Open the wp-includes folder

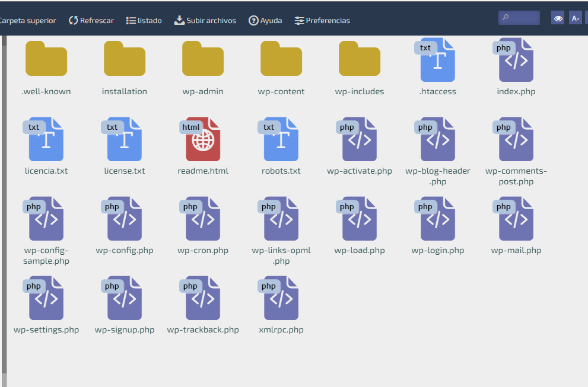click(x=360, y=59)
